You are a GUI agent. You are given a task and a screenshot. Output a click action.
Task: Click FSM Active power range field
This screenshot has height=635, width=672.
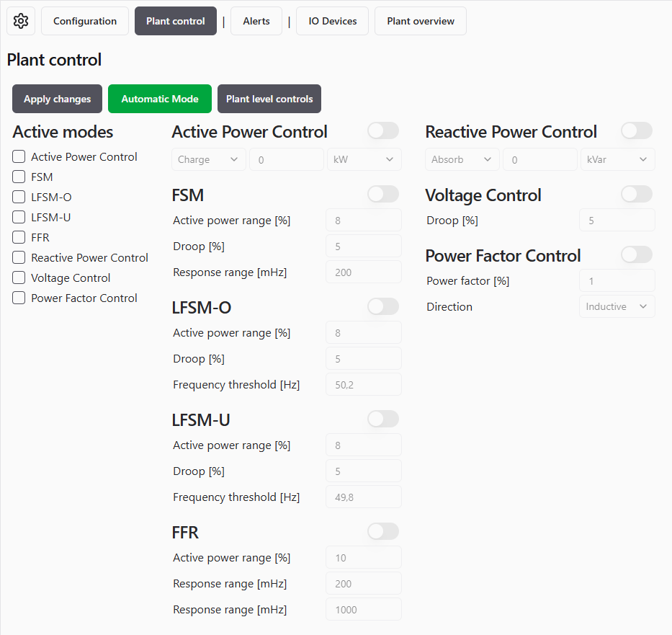point(364,221)
